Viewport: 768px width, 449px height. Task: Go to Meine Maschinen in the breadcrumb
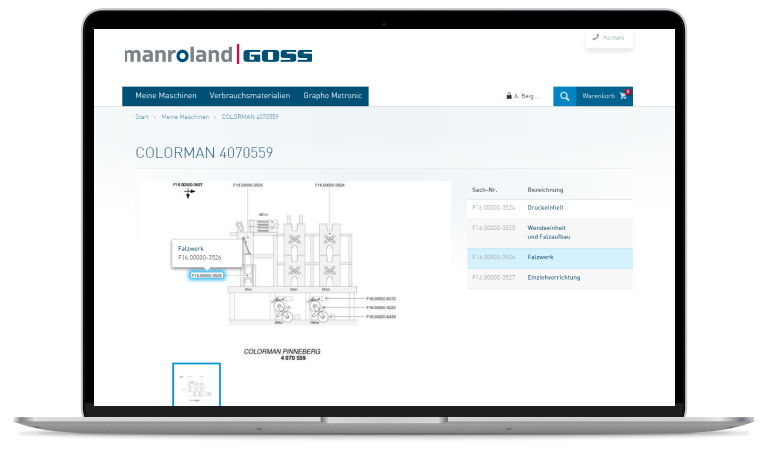185,117
